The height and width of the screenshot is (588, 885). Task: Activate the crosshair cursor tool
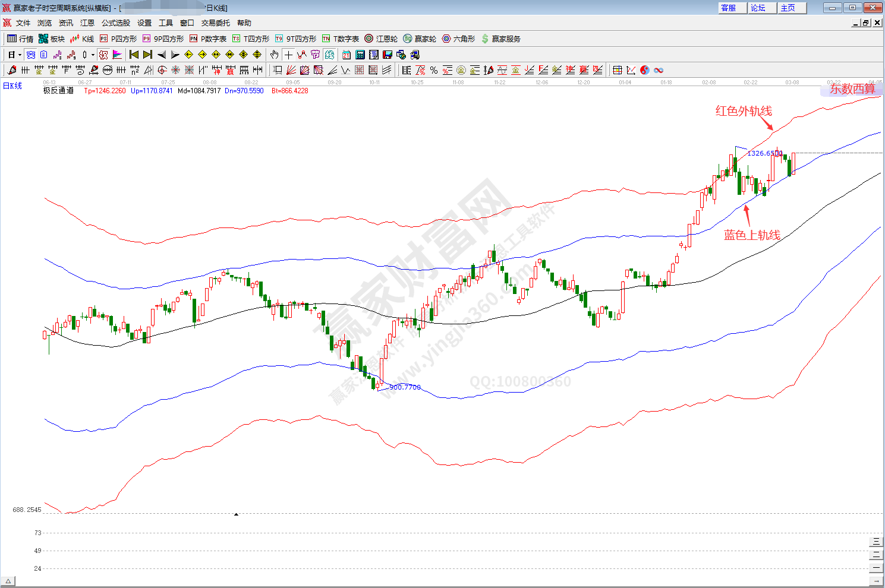(x=288, y=55)
